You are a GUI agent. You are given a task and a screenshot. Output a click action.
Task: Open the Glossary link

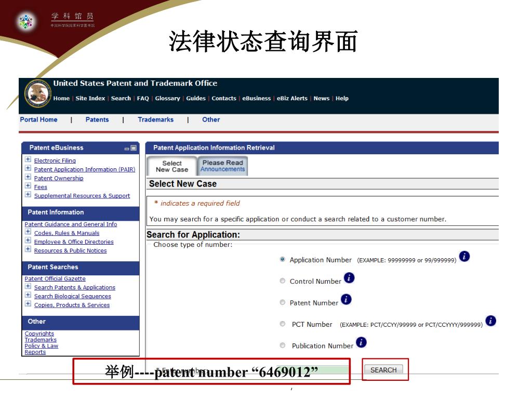(x=168, y=98)
